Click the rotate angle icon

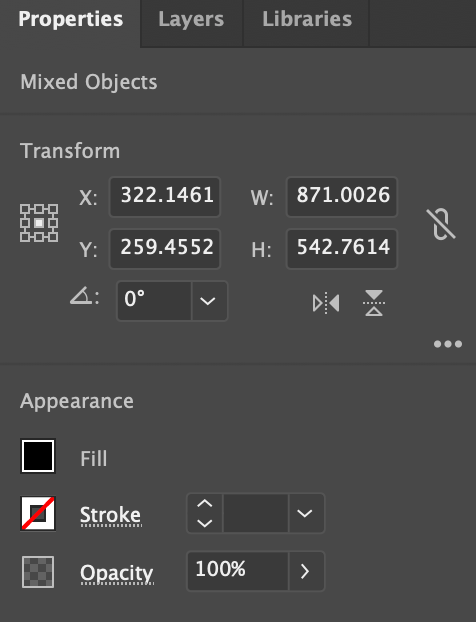(81, 296)
